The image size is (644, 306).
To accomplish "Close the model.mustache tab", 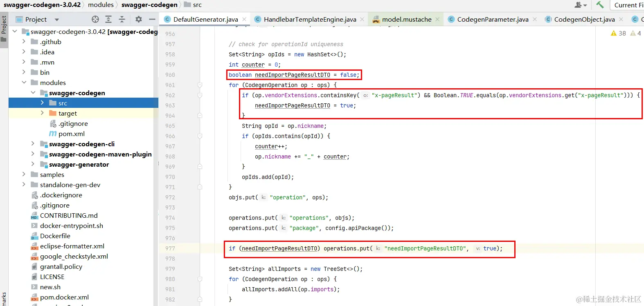I will pyautogui.click(x=437, y=19).
